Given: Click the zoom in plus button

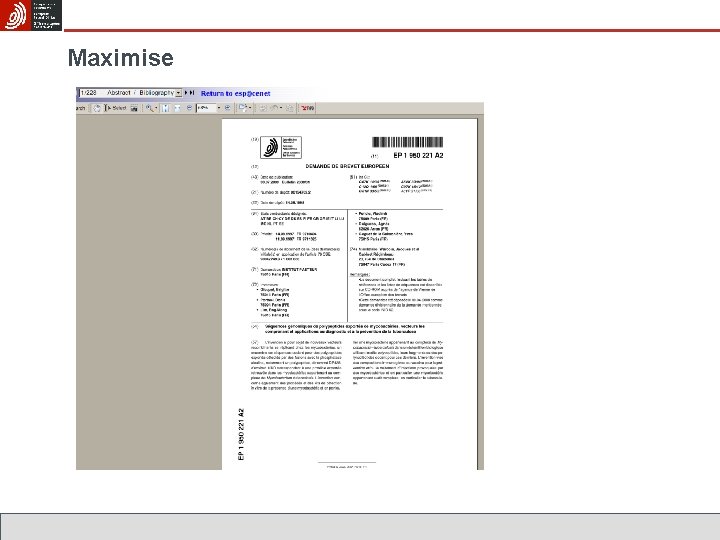Looking at the screenshot, I should coord(227,108).
